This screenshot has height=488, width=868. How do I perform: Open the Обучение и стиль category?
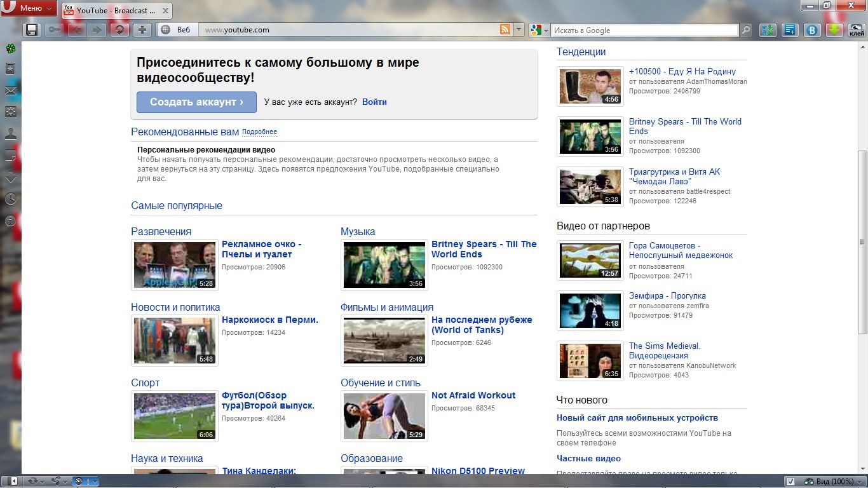381,383
